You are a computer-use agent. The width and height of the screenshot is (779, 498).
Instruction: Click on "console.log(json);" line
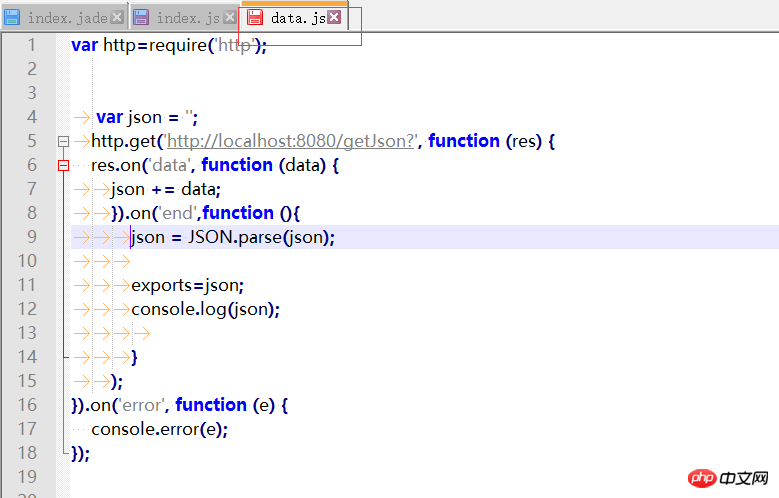tap(206, 309)
